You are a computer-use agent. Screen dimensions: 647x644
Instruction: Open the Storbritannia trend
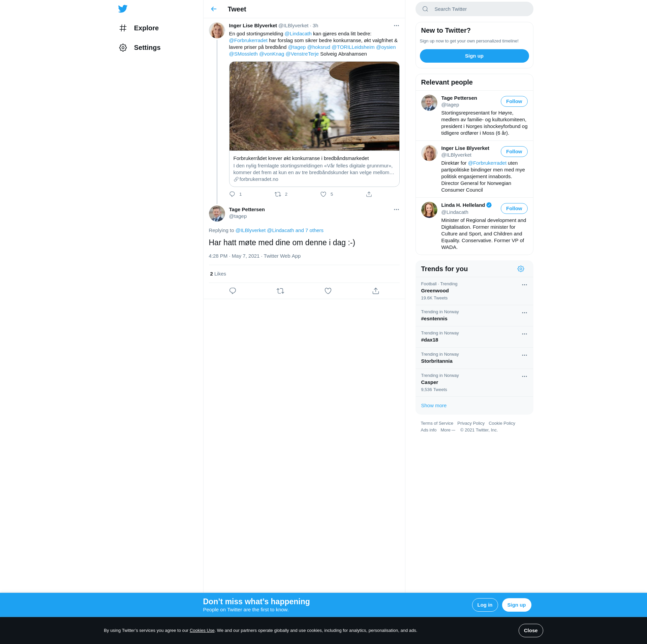point(474,358)
